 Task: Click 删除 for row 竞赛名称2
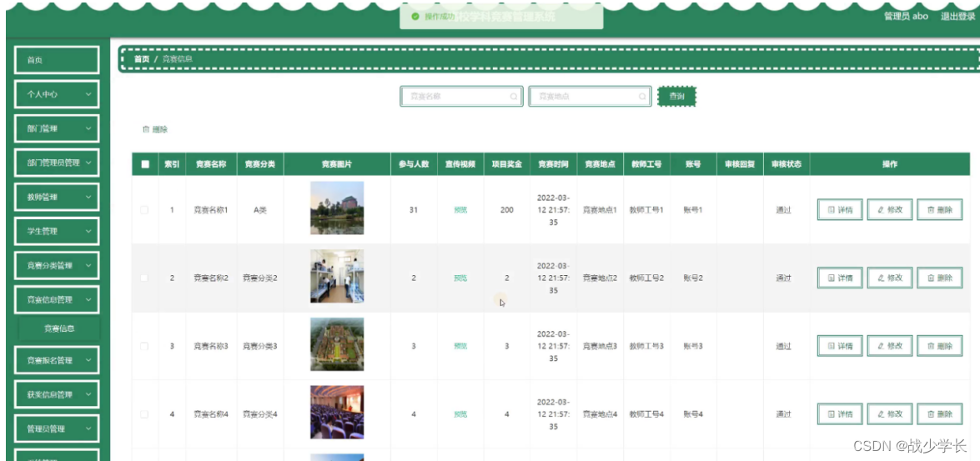point(939,278)
